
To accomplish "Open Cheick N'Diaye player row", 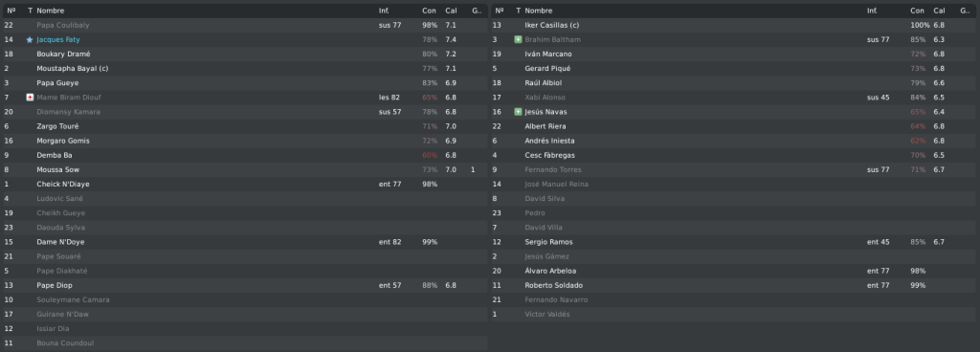I will point(244,184).
